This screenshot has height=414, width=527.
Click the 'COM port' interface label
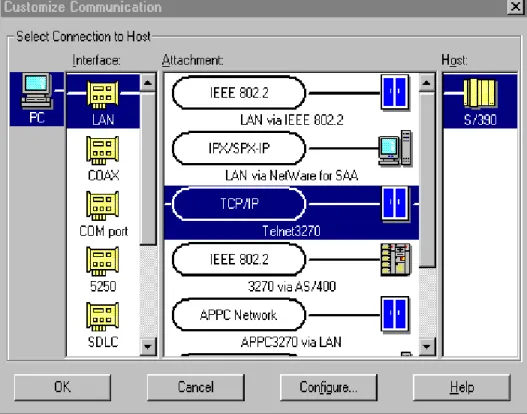[x=104, y=231]
